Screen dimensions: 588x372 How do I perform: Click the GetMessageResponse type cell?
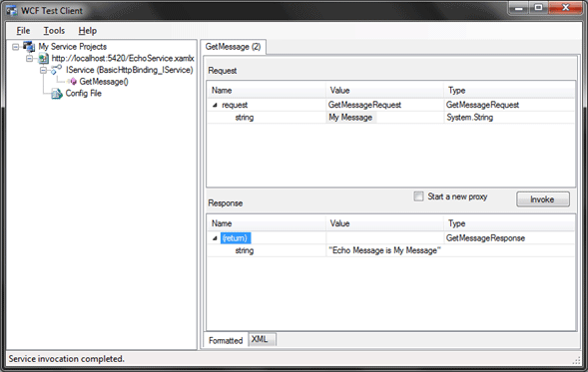(509, 238)
